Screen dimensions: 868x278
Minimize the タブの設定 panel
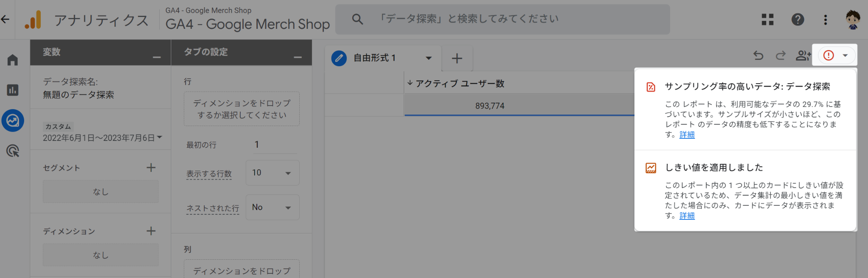click(x=298, y=57)
